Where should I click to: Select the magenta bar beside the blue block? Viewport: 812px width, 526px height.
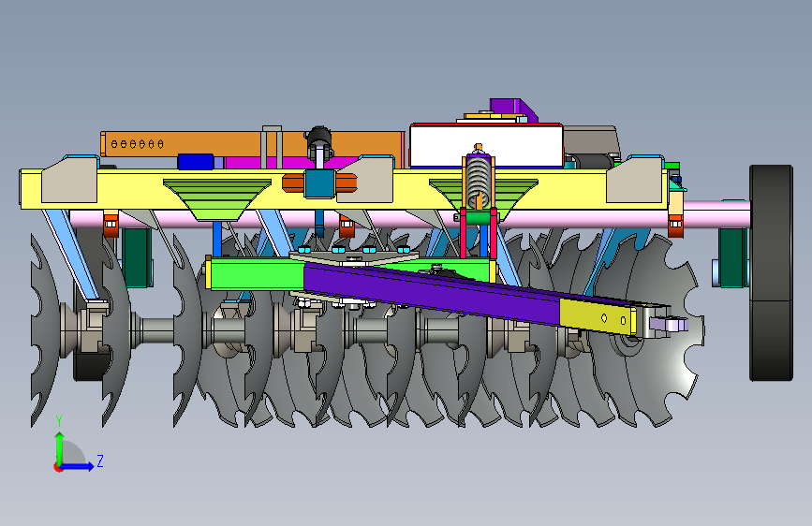point(290,163)
